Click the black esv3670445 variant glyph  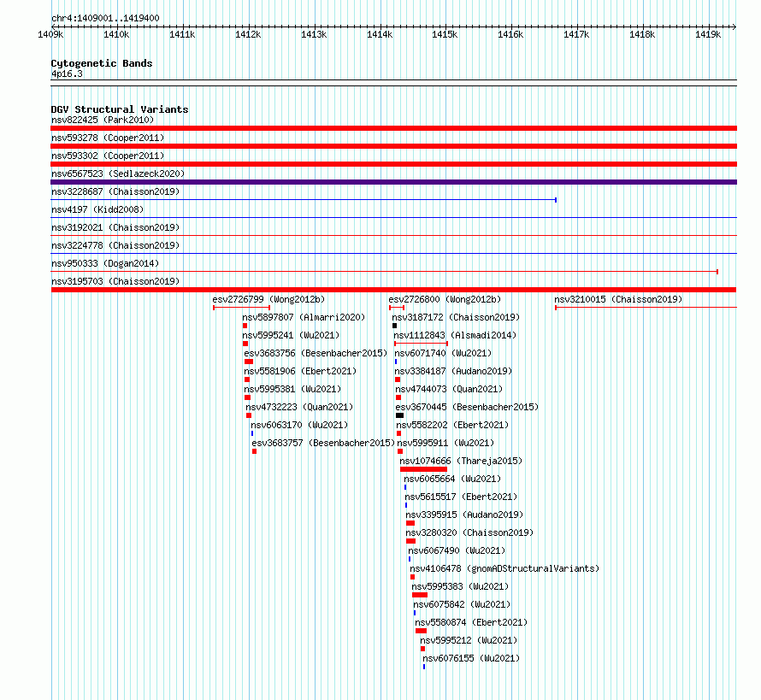(x=399, y=415)
